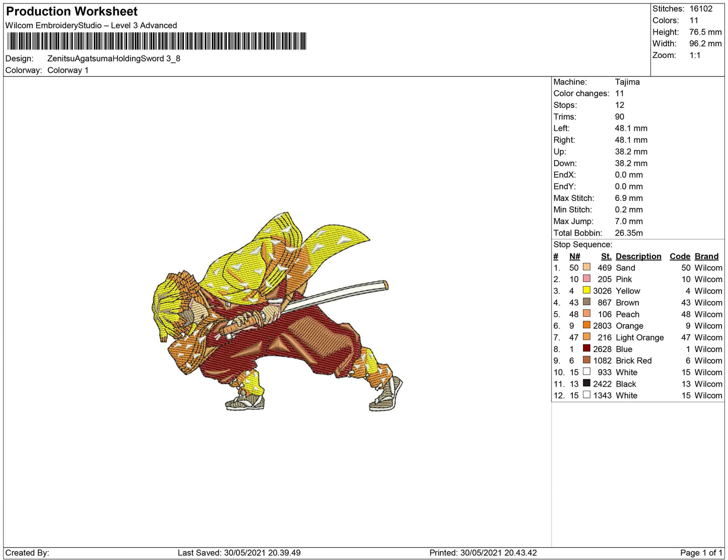Click the 'Description' column header
Screen dimensions: 728x560
[x=638, y=256]
